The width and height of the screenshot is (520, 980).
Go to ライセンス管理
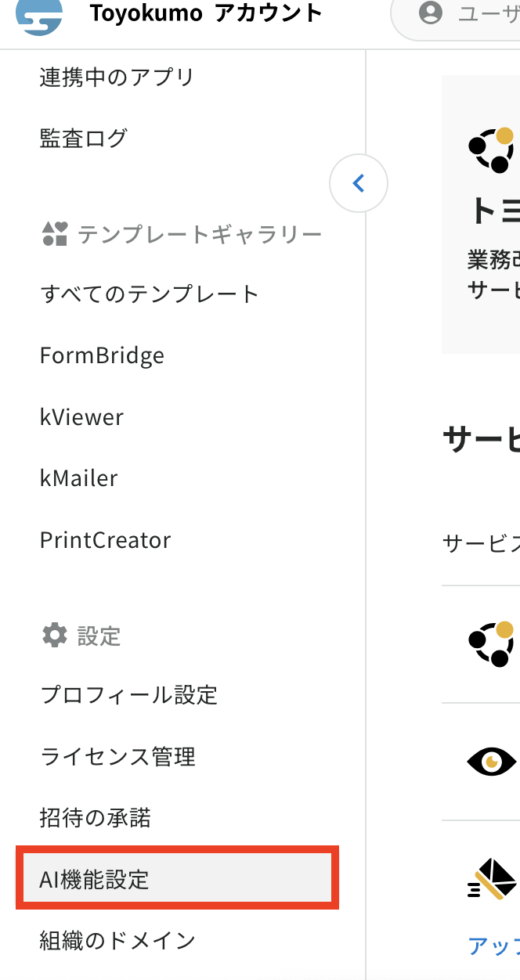117,757
